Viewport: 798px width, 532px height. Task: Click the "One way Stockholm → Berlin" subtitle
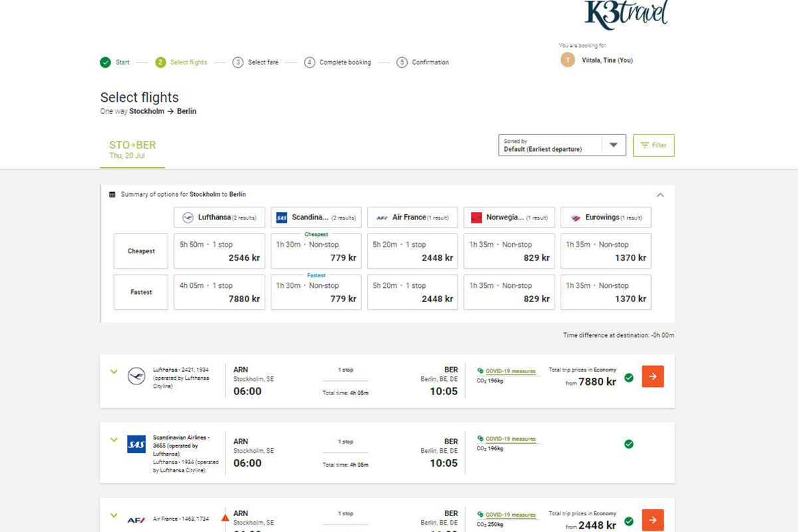pos(148,111)
